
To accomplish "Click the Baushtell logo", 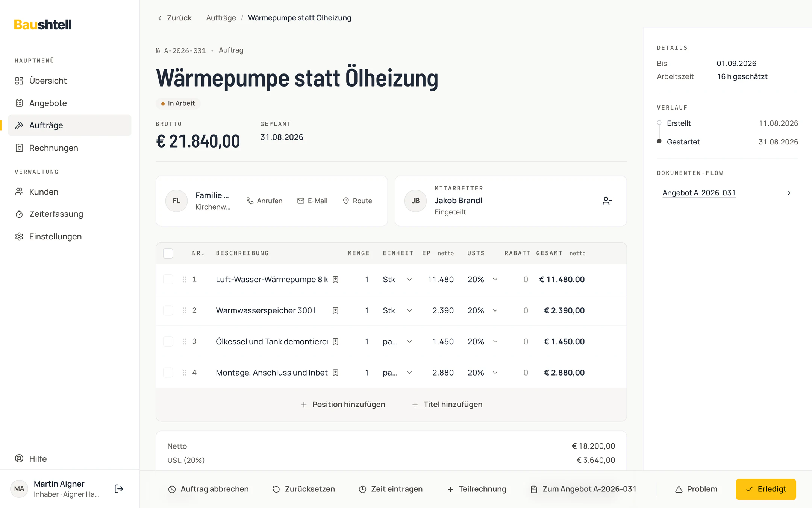I will [42, 25].
